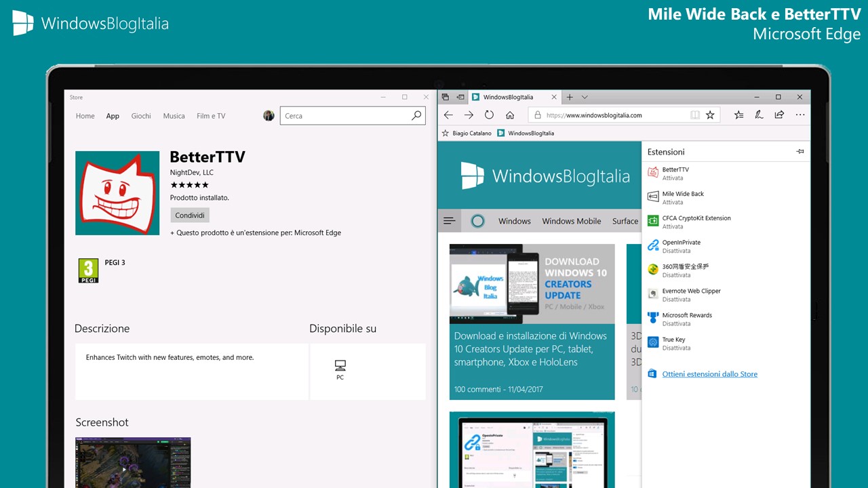Go to Home in Store
This screenshot has height=488, width=868.
pos(85,116)
